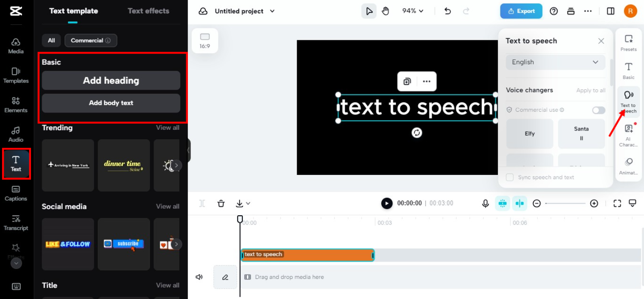Expand the Untitled project dropdown
This screenshot has height=299, width=644.
(272, 11)
